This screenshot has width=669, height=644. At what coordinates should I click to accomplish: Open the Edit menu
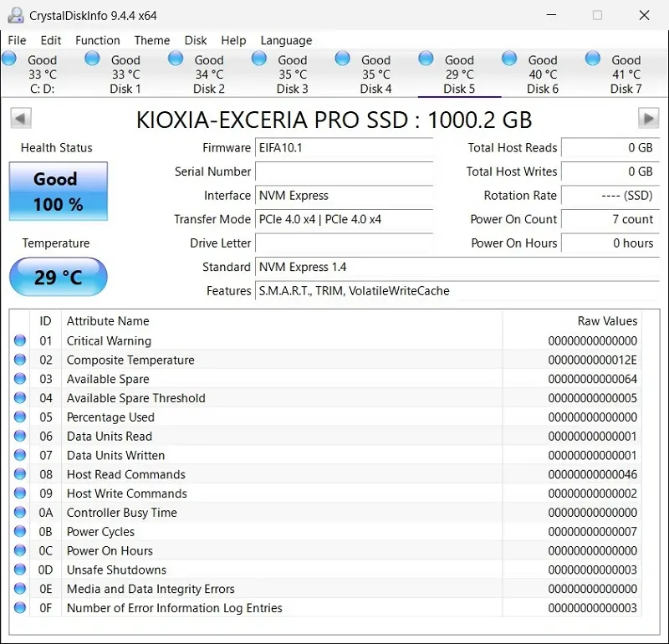pos(51,40)
